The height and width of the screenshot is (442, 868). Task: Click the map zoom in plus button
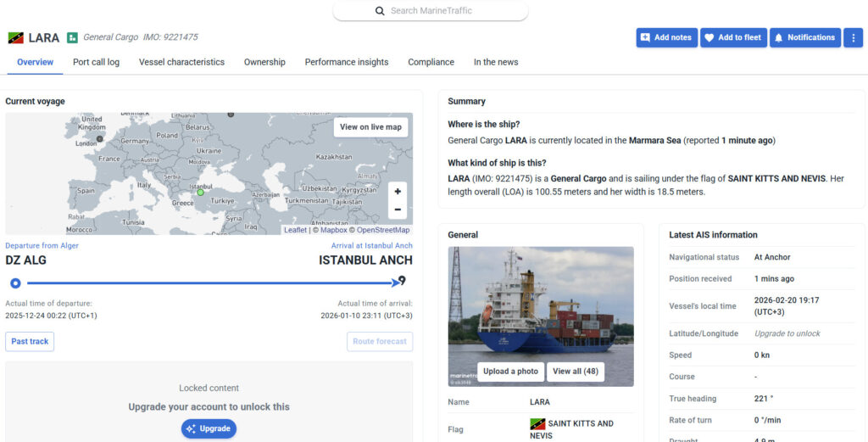click(398, 192)
